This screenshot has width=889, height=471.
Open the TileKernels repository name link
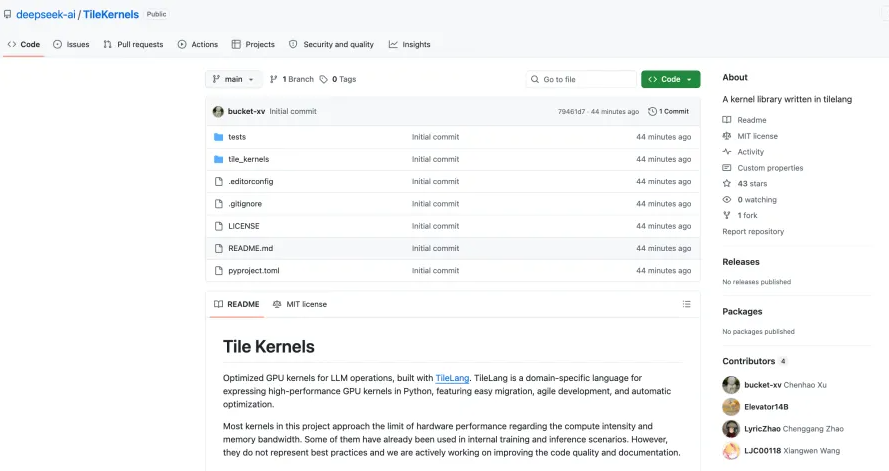111,15
